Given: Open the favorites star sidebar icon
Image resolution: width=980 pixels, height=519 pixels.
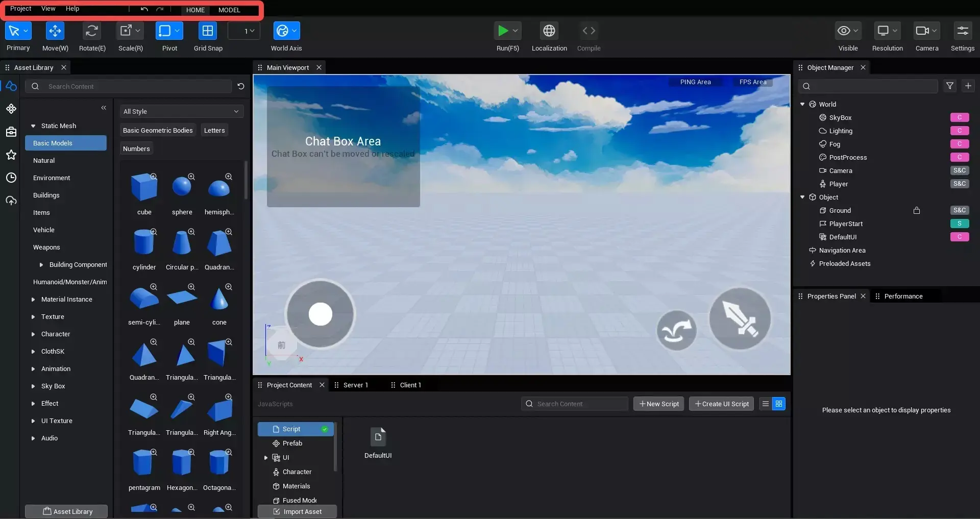Looking at the screenshot, I should 11,155.
